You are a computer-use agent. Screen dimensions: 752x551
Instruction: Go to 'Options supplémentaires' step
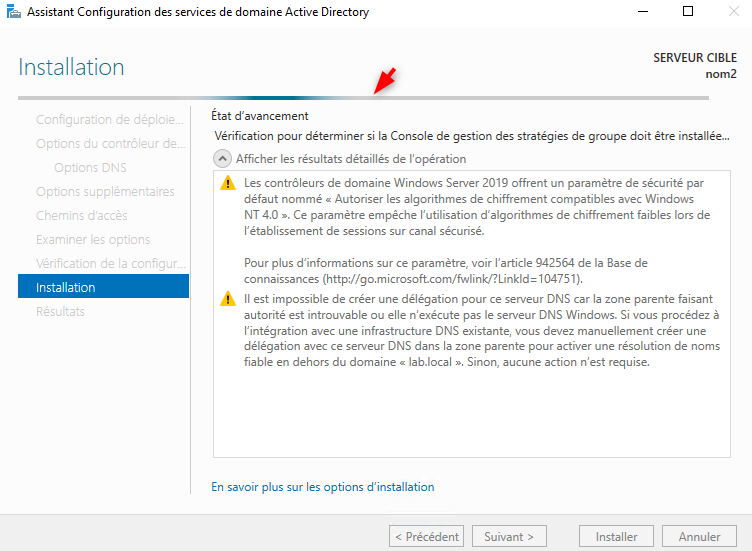(105, 191)
